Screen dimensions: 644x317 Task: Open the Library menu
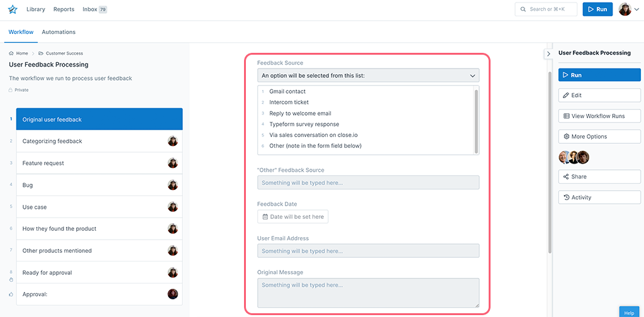tap(36, 9)
